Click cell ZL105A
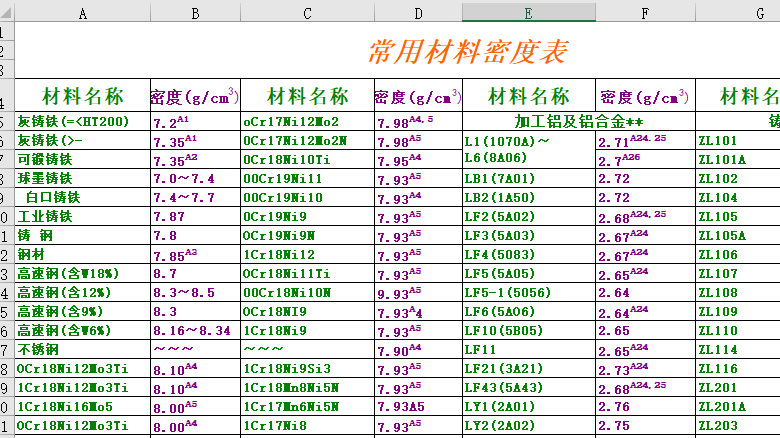 click(738, 235)
